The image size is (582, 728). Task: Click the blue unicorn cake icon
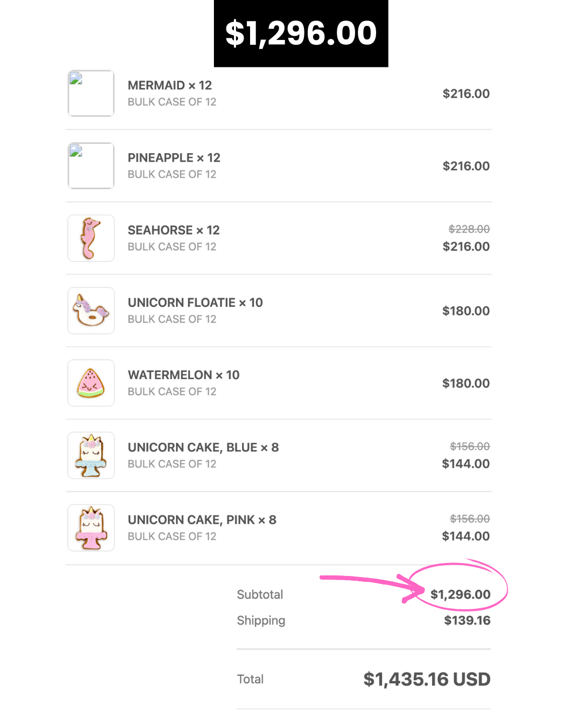[91, 455]
